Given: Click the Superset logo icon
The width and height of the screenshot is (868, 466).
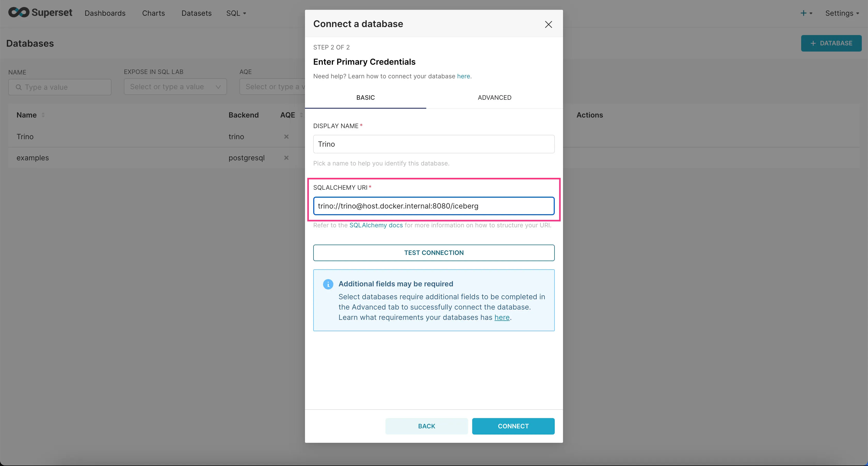Looking at the screenshot, I should click(16, 12).
